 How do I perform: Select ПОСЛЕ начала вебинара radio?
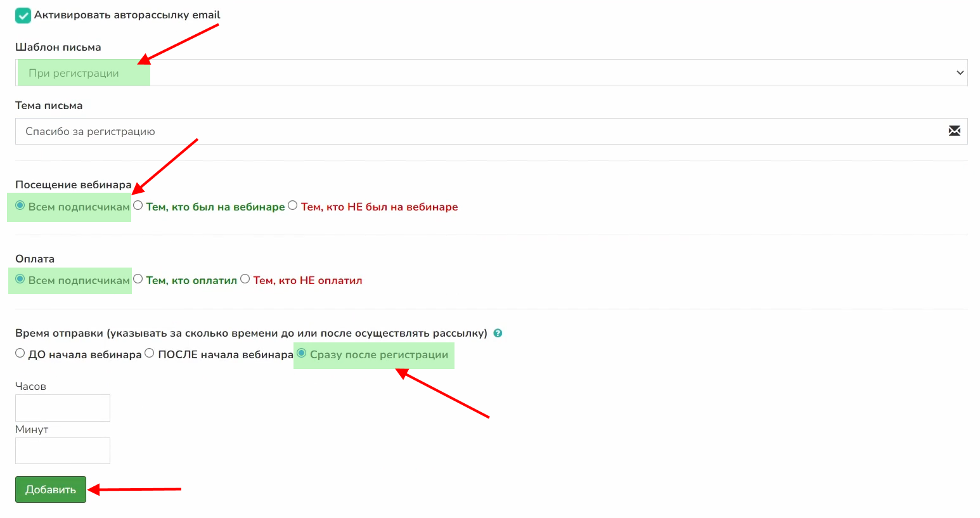[150, 354]
